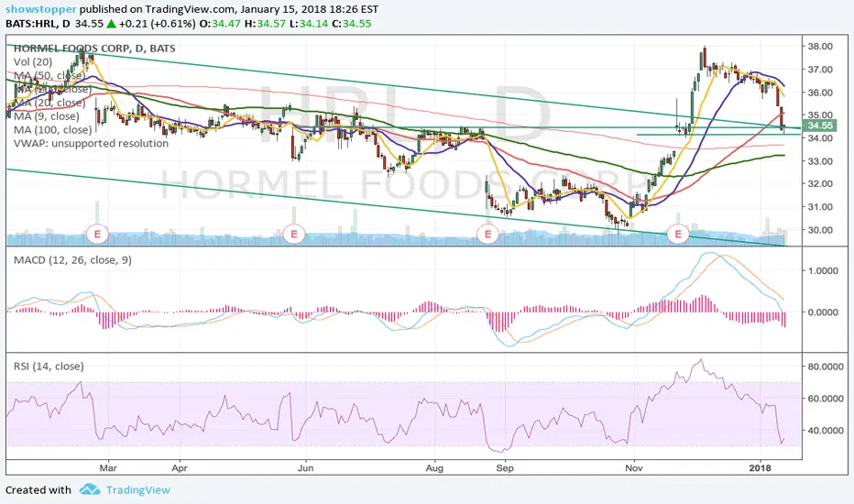
Task: Click the 2018 label on time axis
Action: pyautogui.click(x=761, y=467)
